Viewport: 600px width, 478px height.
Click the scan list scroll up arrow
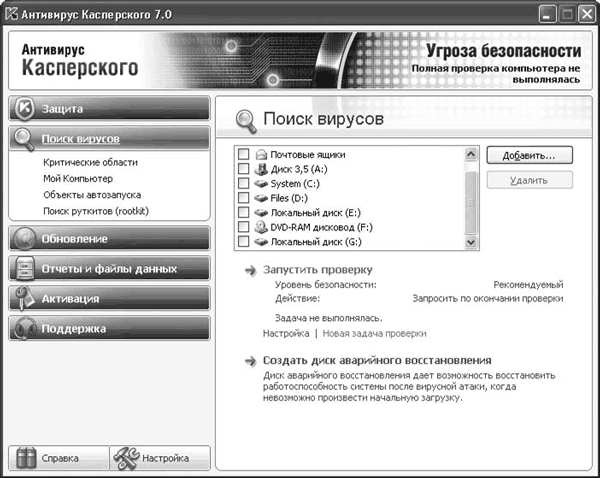[x=471, y=154]
